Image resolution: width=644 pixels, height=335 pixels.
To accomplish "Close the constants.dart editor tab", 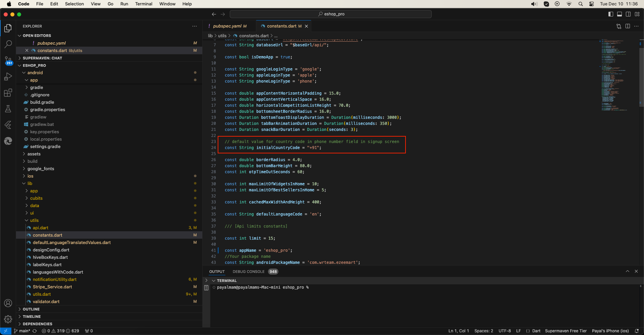I will click(306, 26).
